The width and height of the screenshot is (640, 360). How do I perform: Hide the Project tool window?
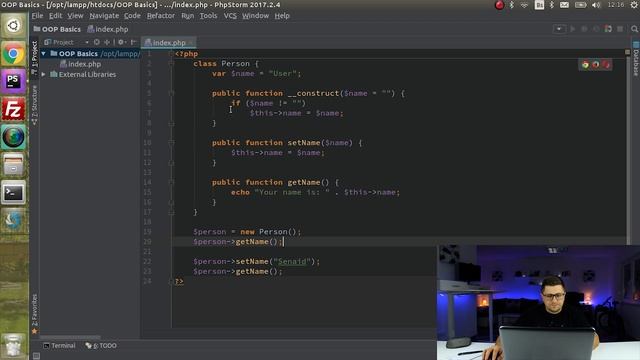(133, 42)
